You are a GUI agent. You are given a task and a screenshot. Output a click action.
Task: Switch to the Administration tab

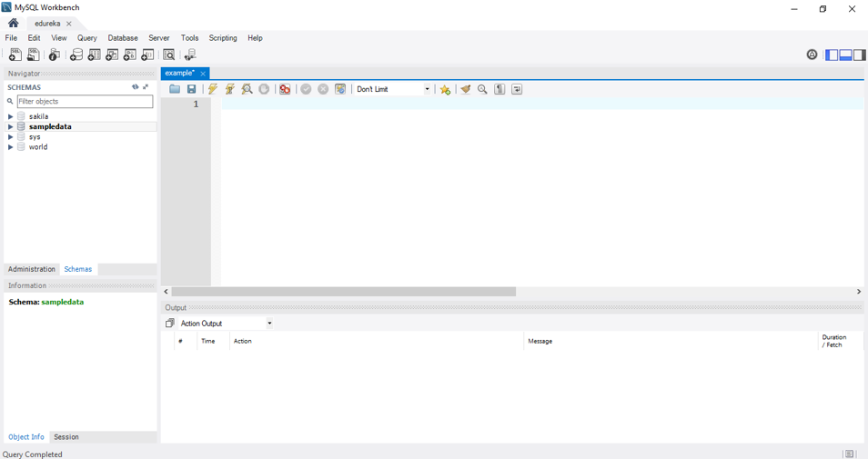32,269
